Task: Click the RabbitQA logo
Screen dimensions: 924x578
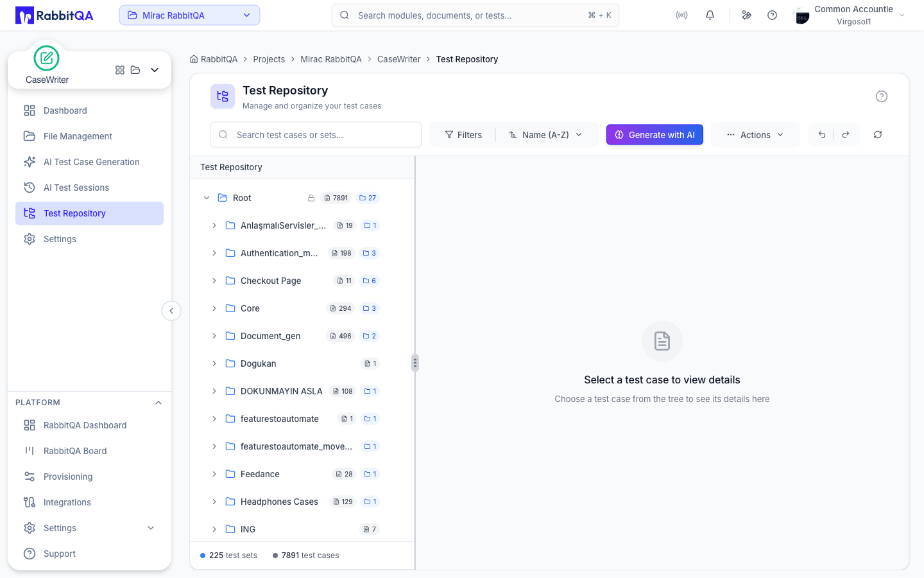Action: click(55, 15)
